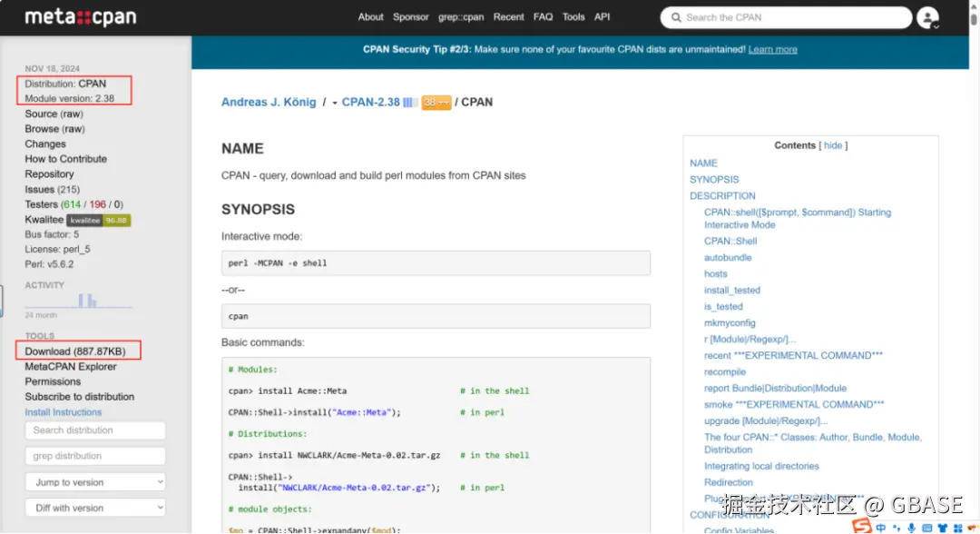The image size is (980, 534).
Task: Click the orange 38 ++ votes badge
Action: (x=436, y=103)
